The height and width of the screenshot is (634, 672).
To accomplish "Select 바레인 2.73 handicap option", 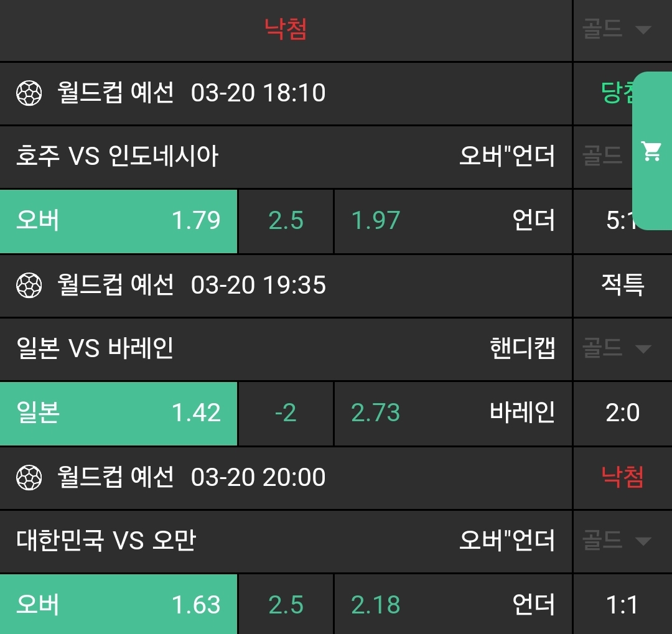I will point(452,413).
